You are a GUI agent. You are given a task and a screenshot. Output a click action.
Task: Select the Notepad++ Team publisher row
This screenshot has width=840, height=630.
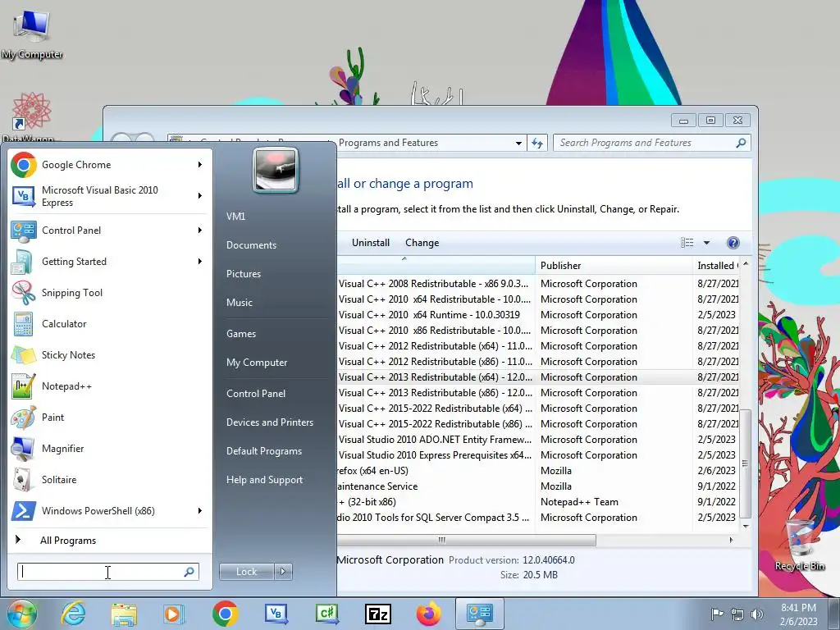pos(538,502)
